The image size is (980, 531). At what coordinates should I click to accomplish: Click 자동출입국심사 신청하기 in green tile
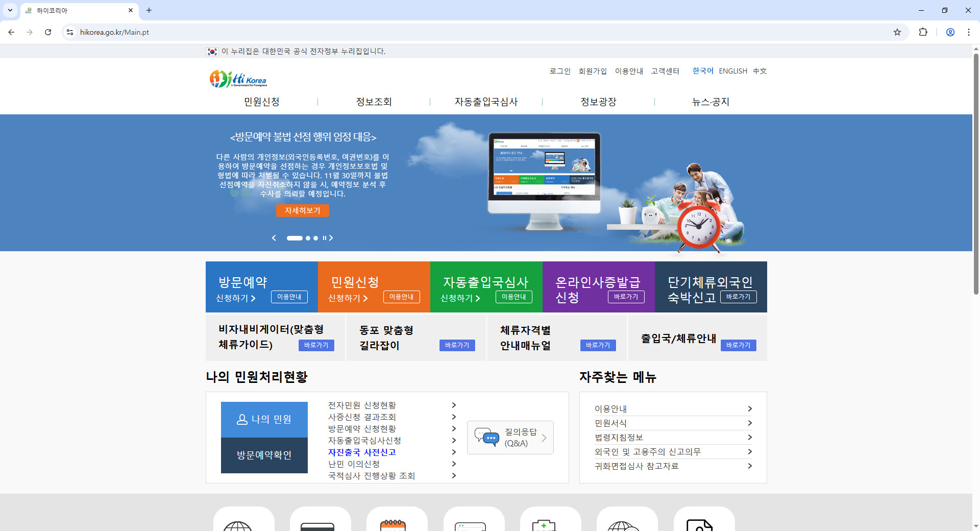click(x=460, y=298)
